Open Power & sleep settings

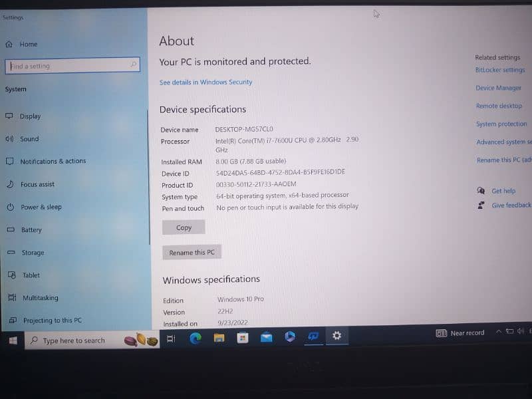point(41,207)
